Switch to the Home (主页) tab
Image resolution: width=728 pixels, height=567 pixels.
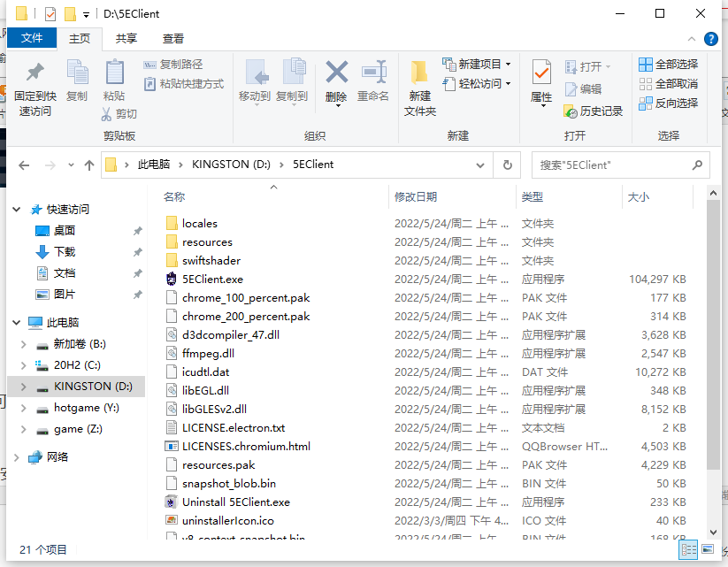80,39
